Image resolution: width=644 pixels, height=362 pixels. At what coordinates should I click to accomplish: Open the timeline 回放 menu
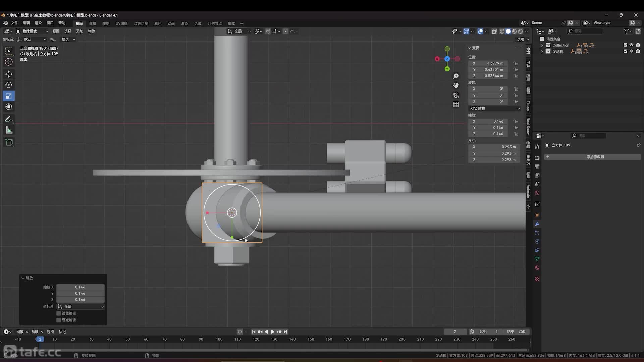tap(22, 332)
